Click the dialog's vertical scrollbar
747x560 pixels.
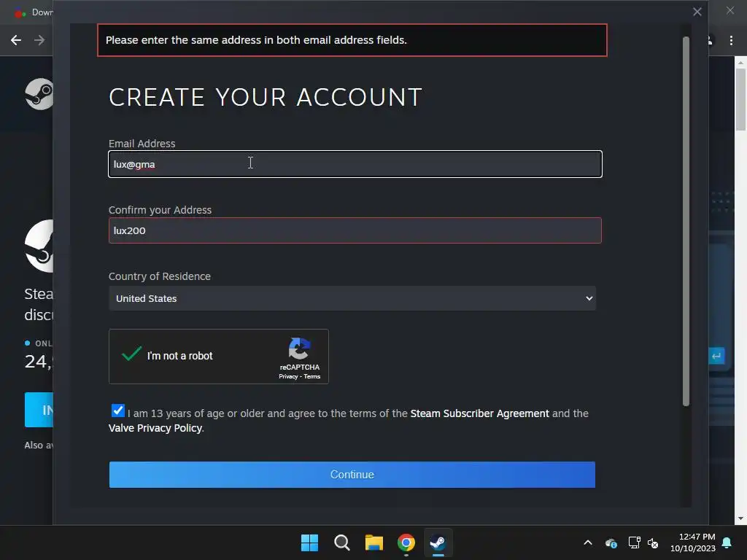click(x=686, y=222)
